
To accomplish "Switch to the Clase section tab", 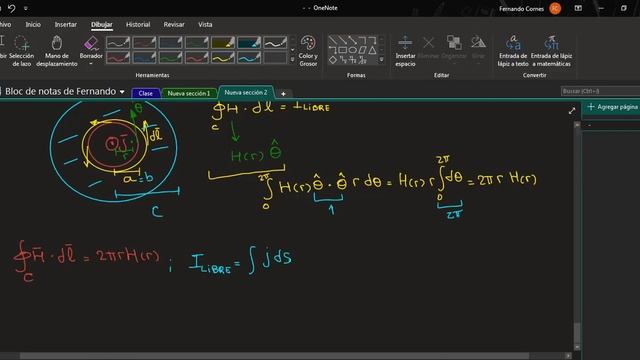I will 145,93.
